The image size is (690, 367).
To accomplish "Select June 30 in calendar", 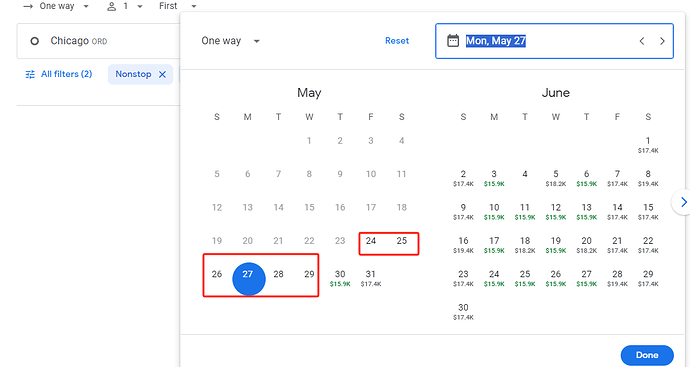I will point(463,312).
